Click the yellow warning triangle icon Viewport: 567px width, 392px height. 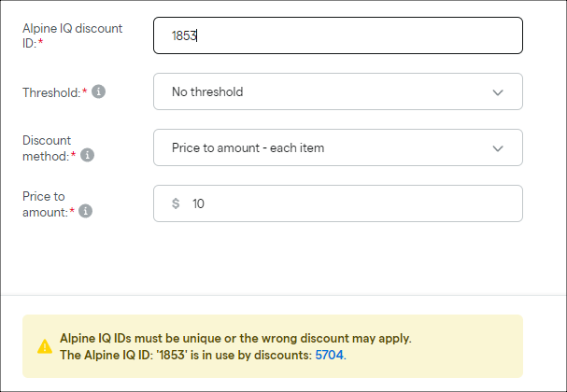point(45,346)
